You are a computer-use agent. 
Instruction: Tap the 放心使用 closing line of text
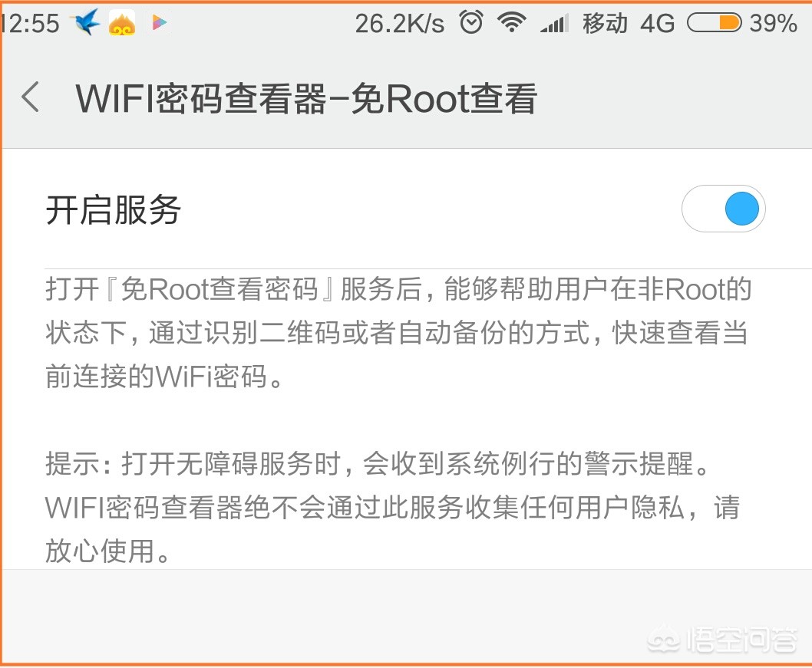[107, 550]
